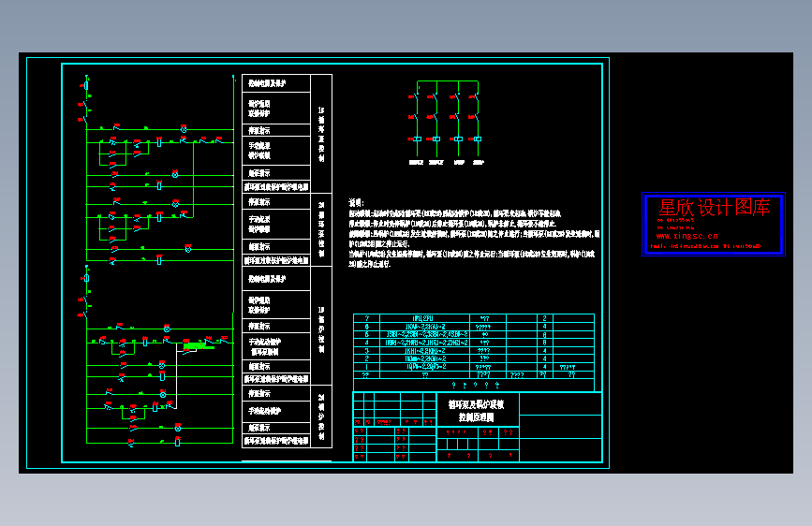The width and height of the screenshot is (812, 526).
Task: Click the green highlighted segment in the schematic
Action: (199, 346)
